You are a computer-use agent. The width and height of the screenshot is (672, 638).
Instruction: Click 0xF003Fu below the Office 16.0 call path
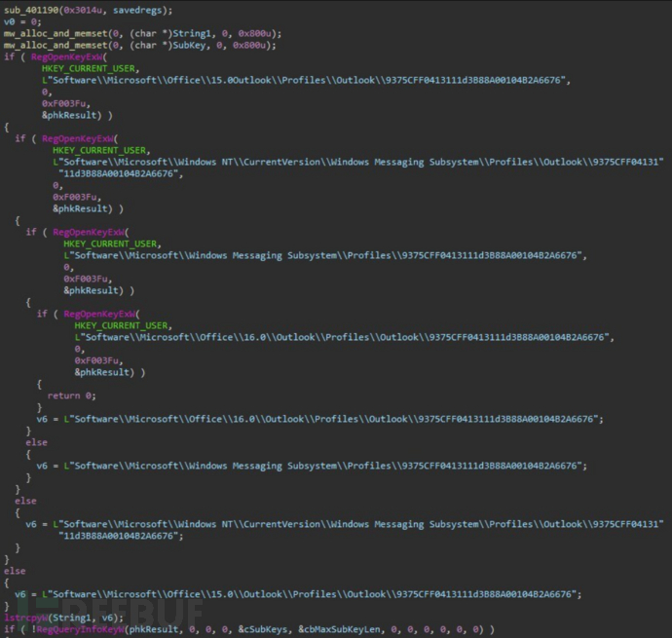96,360
